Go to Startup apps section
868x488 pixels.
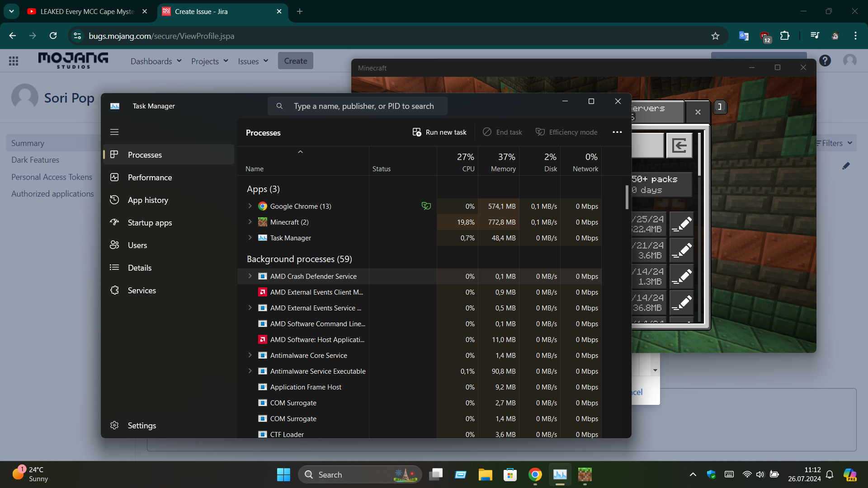click(150, 223)
